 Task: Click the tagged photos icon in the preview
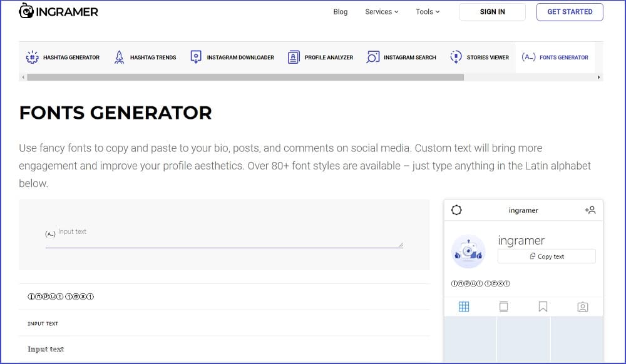pos(582,307)
